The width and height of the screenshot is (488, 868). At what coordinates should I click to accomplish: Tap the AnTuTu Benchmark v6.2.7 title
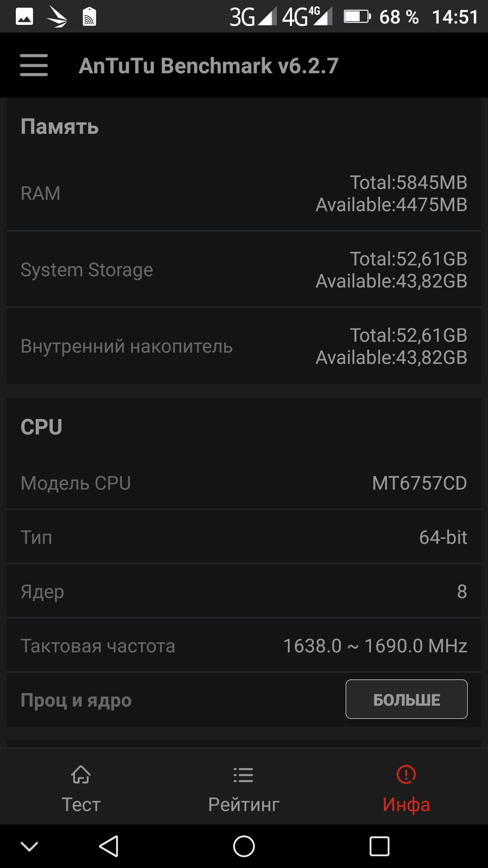208,66
